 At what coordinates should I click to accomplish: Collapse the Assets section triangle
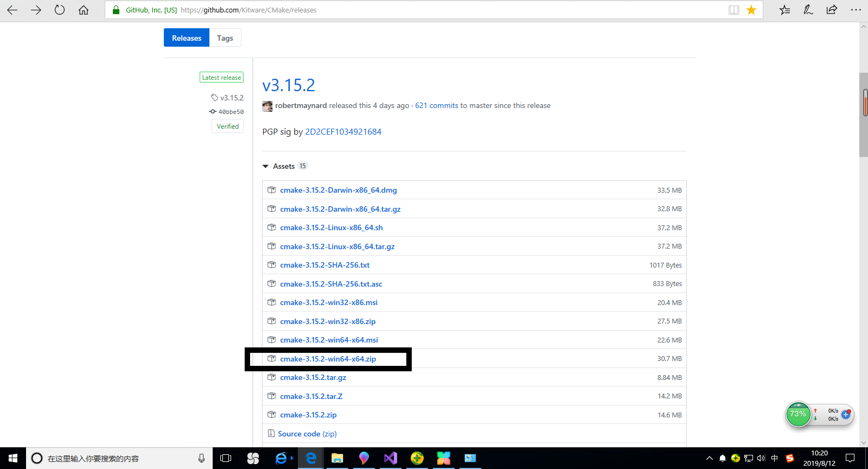tap(265, 166)
